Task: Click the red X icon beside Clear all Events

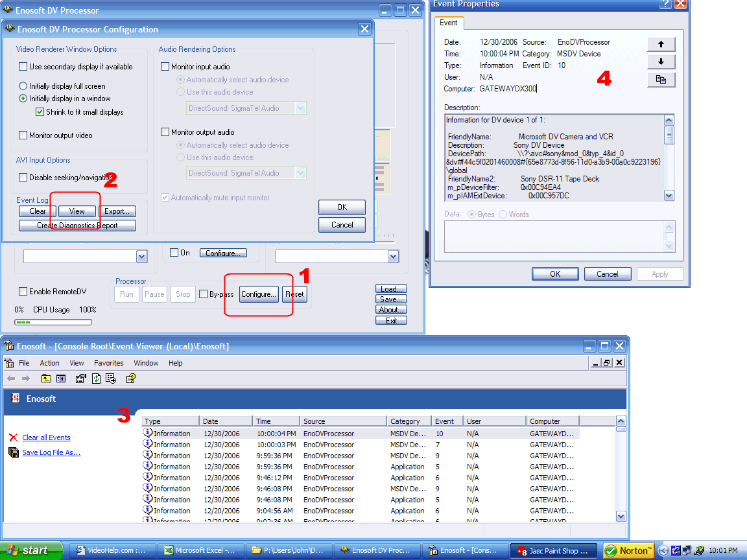Action: tap(14, 437)
